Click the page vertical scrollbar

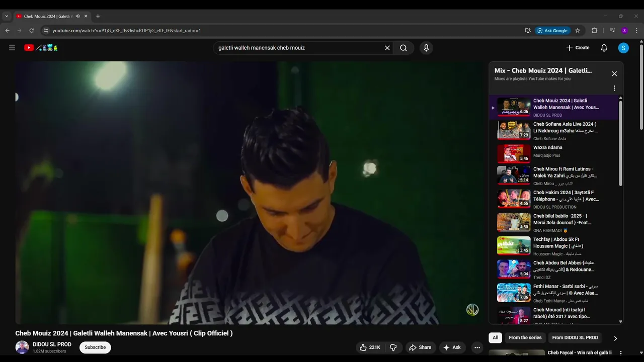click(641, 88)
